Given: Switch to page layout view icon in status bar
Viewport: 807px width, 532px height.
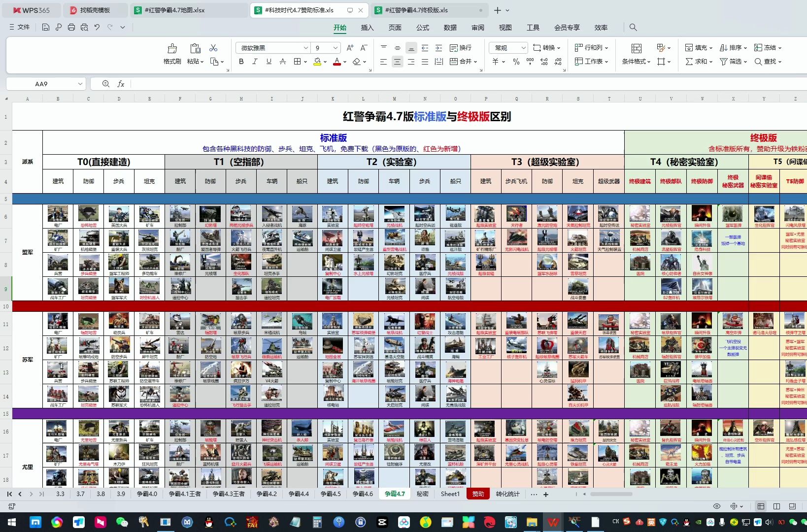Looking at the screenshot, I should 777,506.
